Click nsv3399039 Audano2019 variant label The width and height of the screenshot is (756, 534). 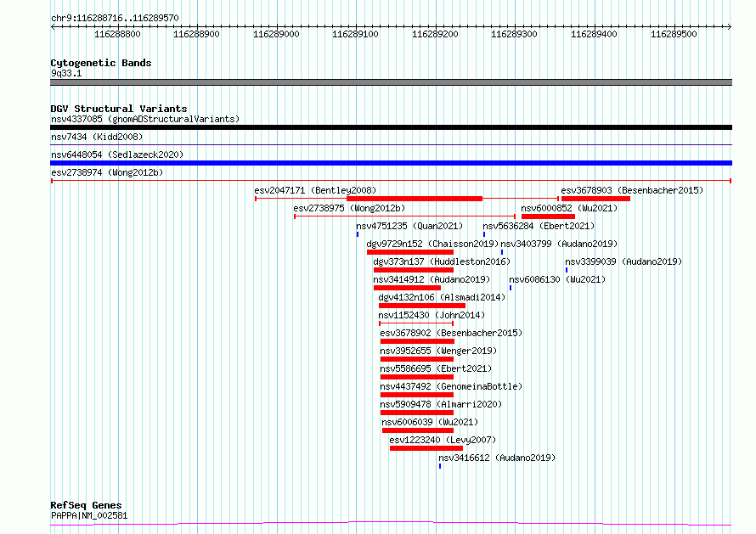[623, 261]
